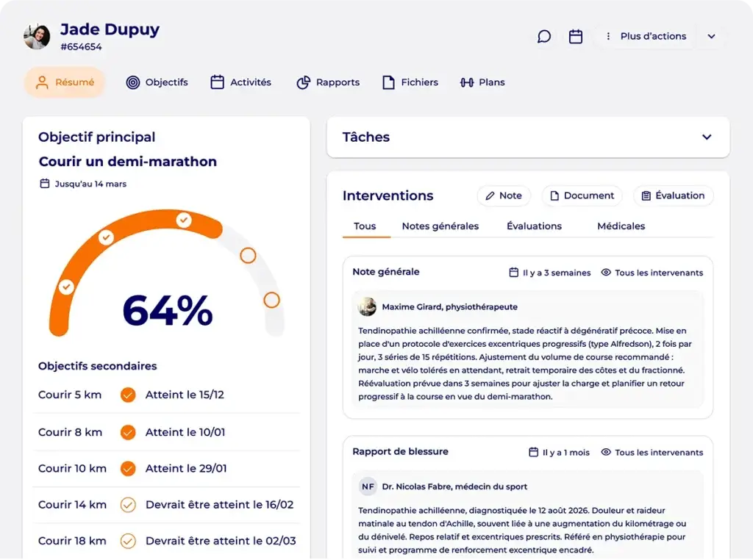Click the three-dot icon beside Plus d'actions
This screenshot has height=560, width=753.
pos(608,36)
